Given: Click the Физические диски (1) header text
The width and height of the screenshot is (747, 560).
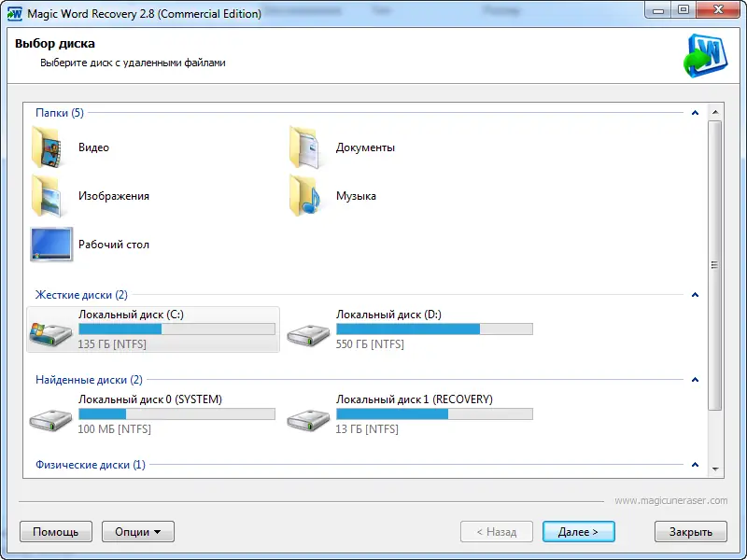Looking at the screenshot, I should [91, 464].
